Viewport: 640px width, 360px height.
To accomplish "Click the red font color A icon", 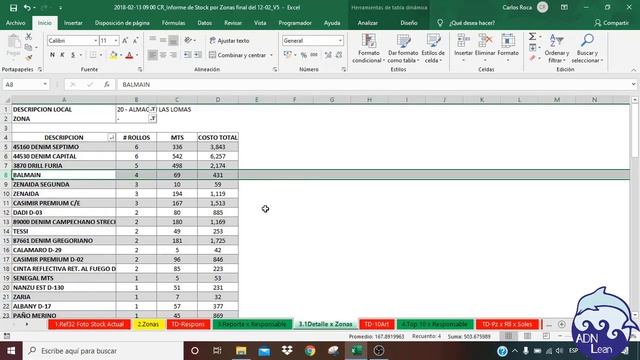I will (x=129, y=55).
